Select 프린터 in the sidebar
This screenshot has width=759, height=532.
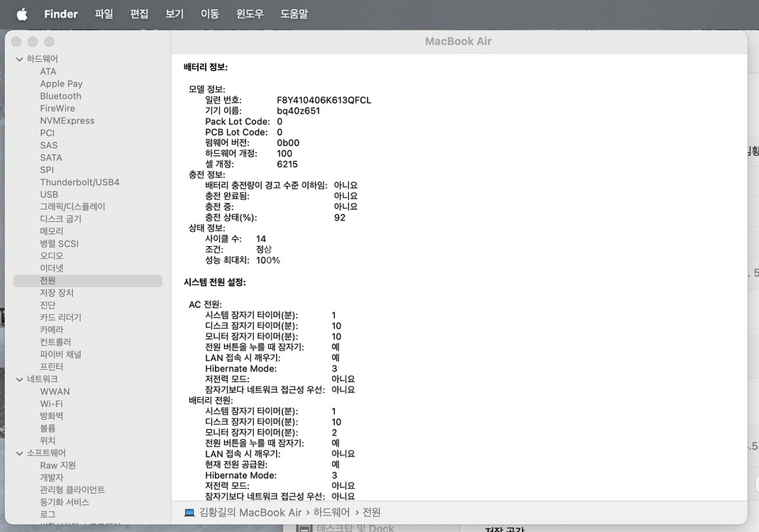click(x=51, y=367)
